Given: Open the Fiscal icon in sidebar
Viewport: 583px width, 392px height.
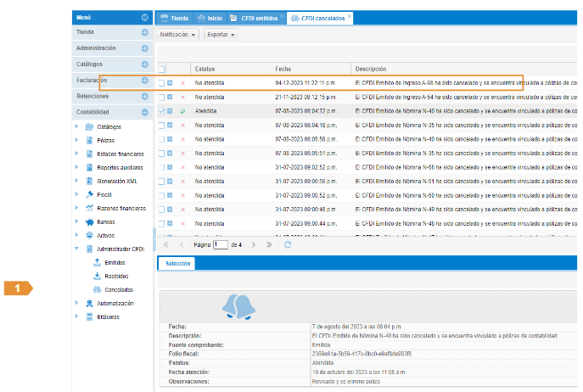Looking at the screenshot, I should click(x=89, y=194).
